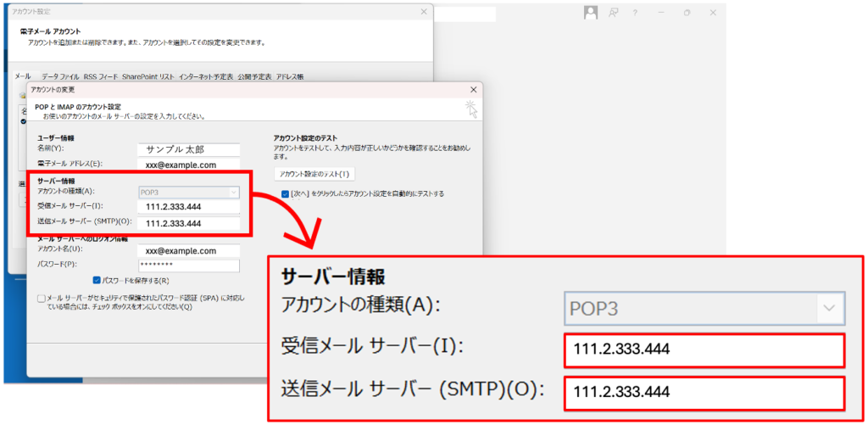The image size is (868, 425).
Task: Click the user account profile icon
Action: coord(591,13)
